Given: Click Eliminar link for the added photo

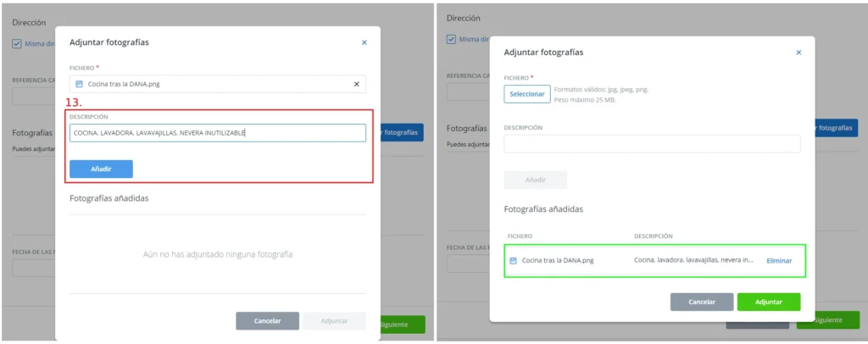Looking at the screenshot, I should (779, 260).
